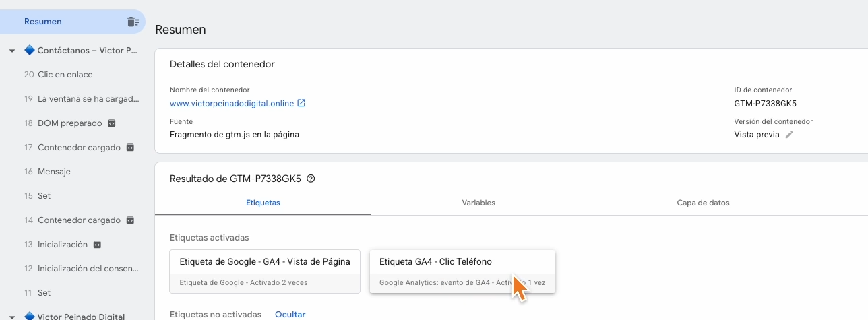Screen dimensions: 868x320
Task: Select the Etiquetas tab
Action: (263, 203)
